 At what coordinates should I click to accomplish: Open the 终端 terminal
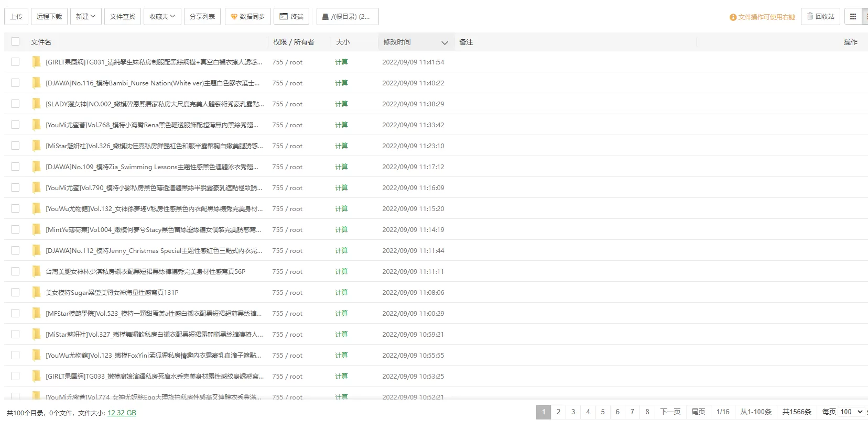point(291,17)
